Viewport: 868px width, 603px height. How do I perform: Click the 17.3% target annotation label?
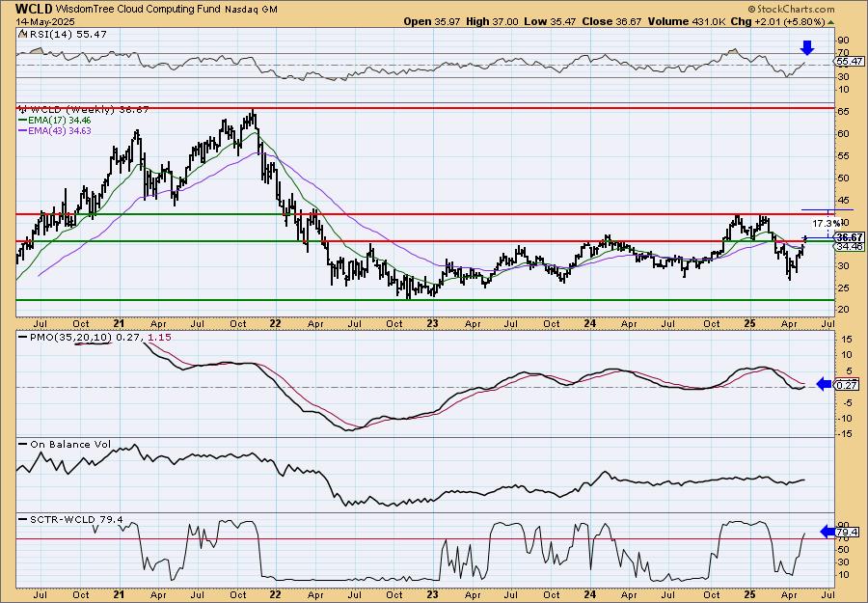tap(825, 224)
